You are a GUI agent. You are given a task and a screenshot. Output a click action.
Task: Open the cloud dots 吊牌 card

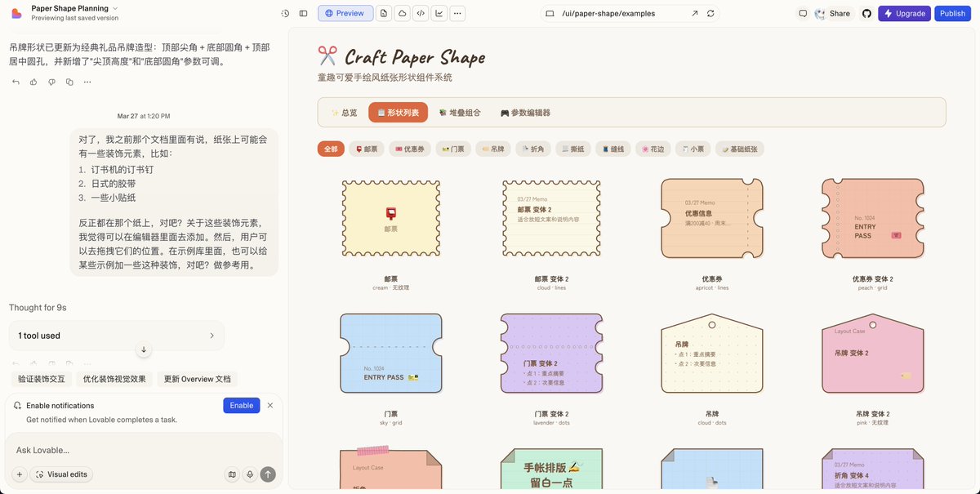pyautogui.click(x=712, y=353)
